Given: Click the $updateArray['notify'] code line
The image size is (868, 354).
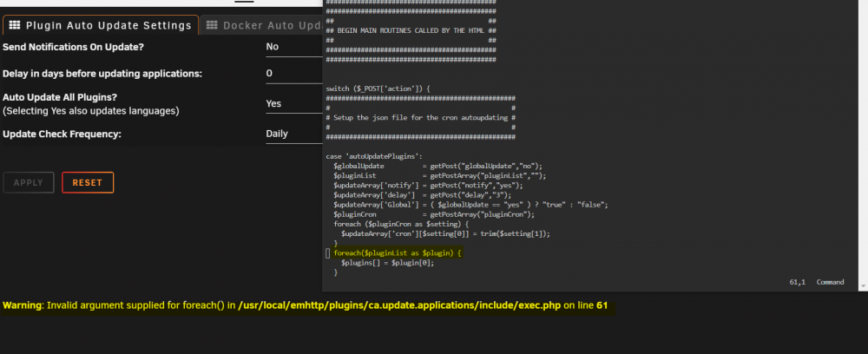Looking at the screenshot, I should (x=429, y=186).
